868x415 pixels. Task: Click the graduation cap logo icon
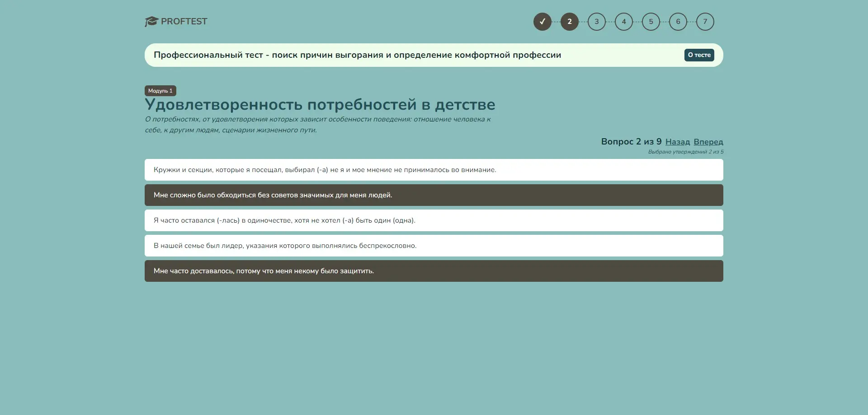coord(151,21)
